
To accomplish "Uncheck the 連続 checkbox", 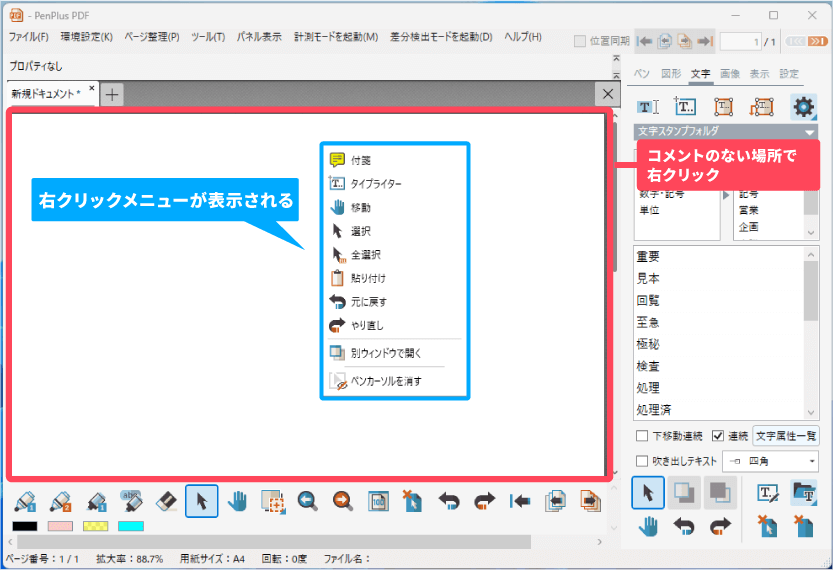I will click(x=718, y=436).
